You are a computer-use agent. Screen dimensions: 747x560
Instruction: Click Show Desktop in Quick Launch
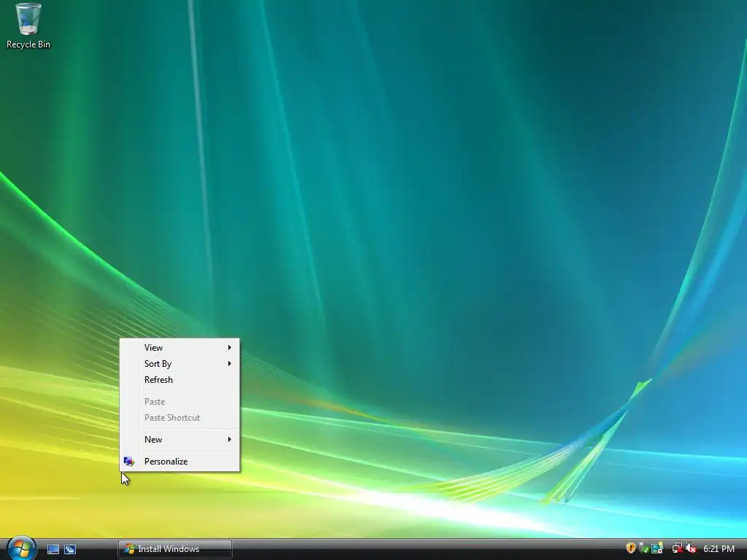[x=53, y=549]
